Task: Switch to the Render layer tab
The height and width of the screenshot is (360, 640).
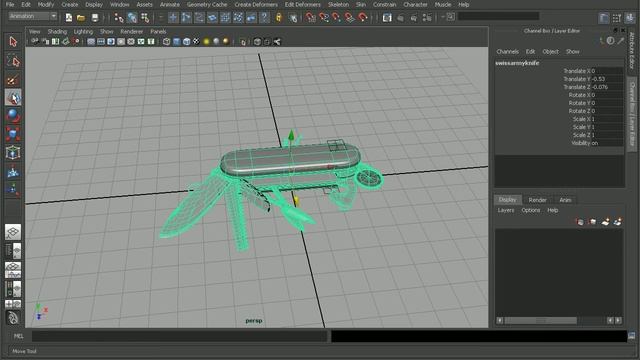Action: (537, 200)
